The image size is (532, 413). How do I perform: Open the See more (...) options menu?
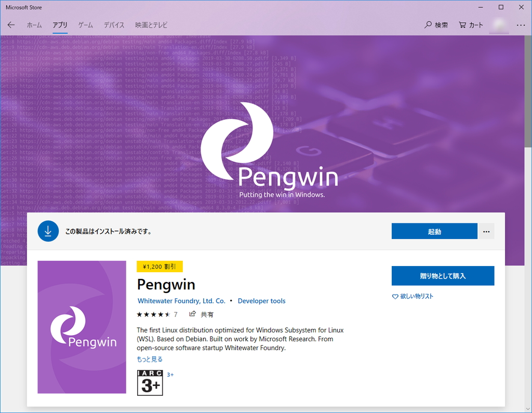tap(520, 24)
